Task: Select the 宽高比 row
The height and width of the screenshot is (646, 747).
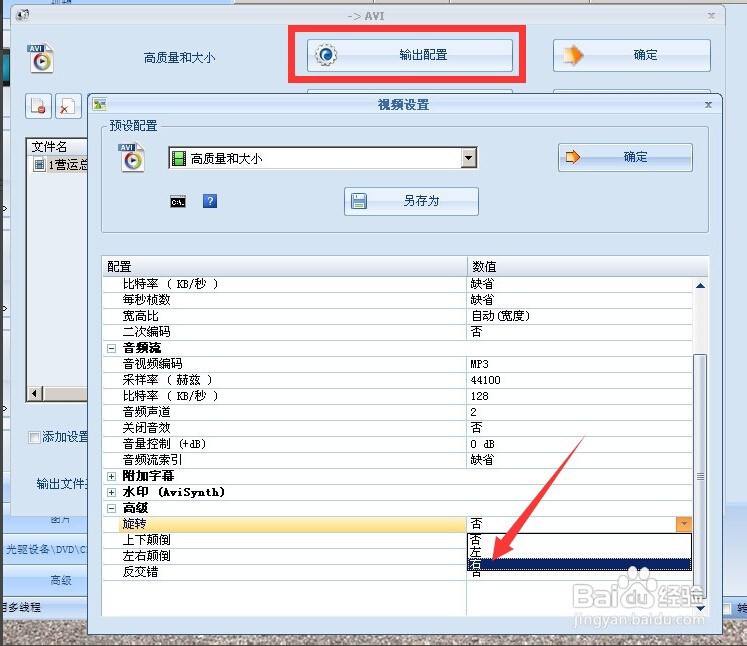Action: point(397,316)
